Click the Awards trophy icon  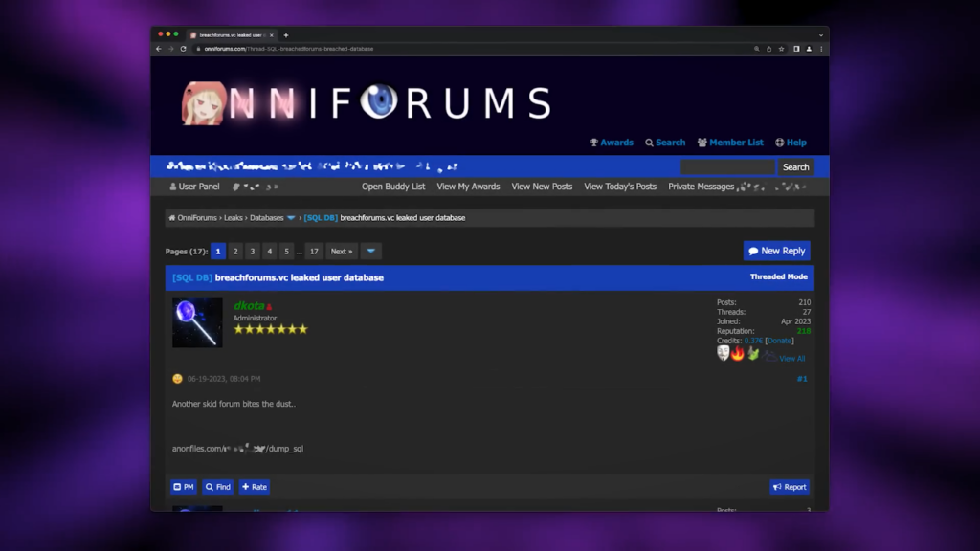(594, 143)
